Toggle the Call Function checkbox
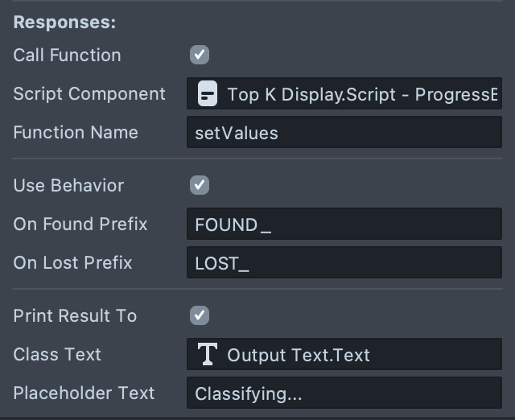The width and height of the screenshot is (515, 420). [x=200, y=55]
